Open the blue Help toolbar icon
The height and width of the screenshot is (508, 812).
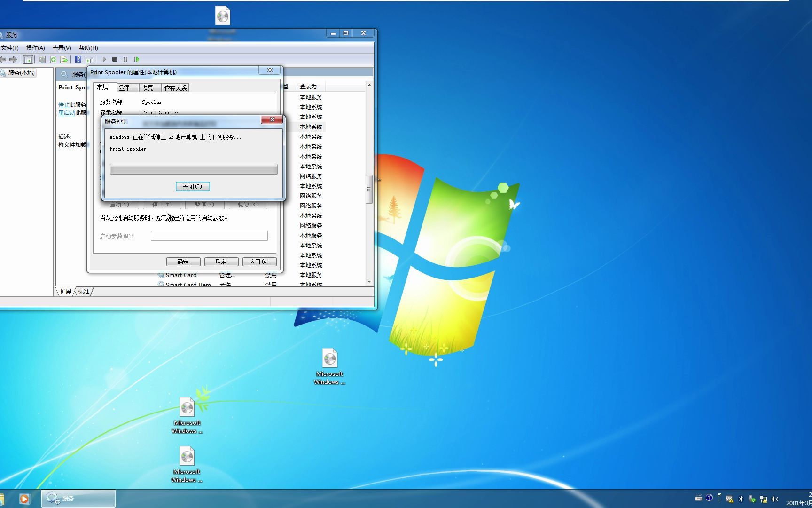tap(78, 59)
